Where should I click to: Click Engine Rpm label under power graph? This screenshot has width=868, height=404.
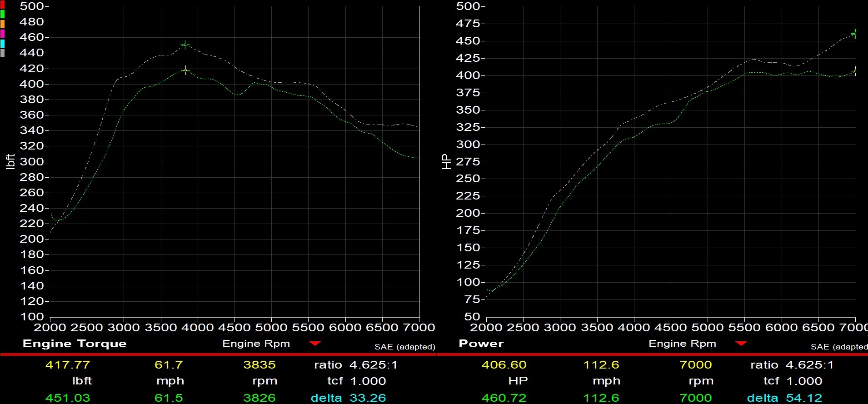coord(682,344)
